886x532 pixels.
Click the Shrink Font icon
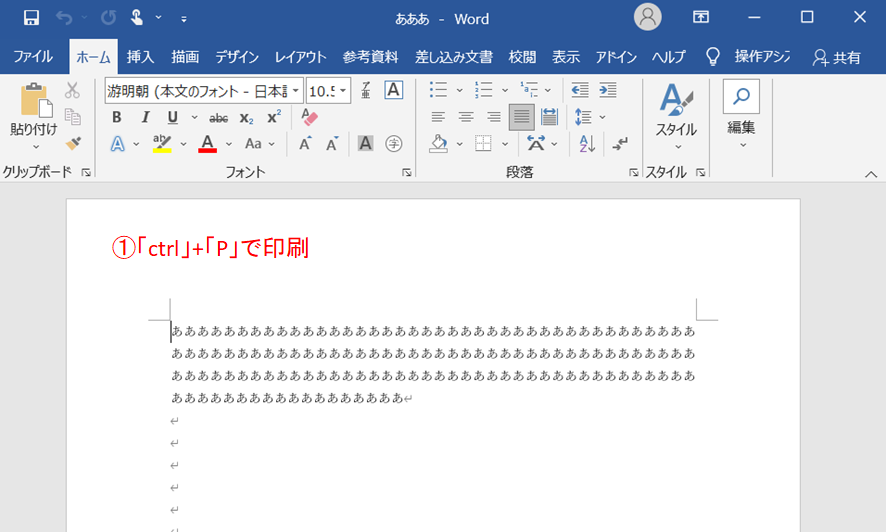coord(332,143)
